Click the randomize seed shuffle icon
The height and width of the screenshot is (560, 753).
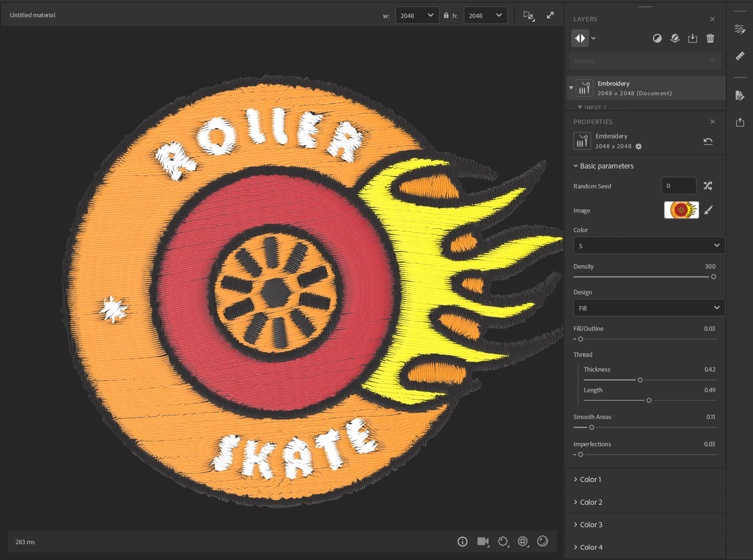coord(708,186)
